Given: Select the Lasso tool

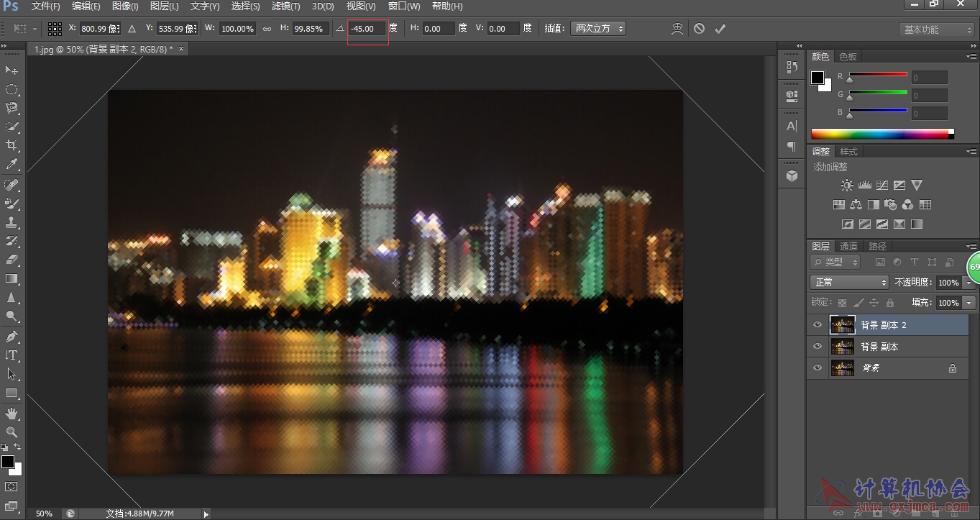Looking at the screenshot, I should (12, 108).
